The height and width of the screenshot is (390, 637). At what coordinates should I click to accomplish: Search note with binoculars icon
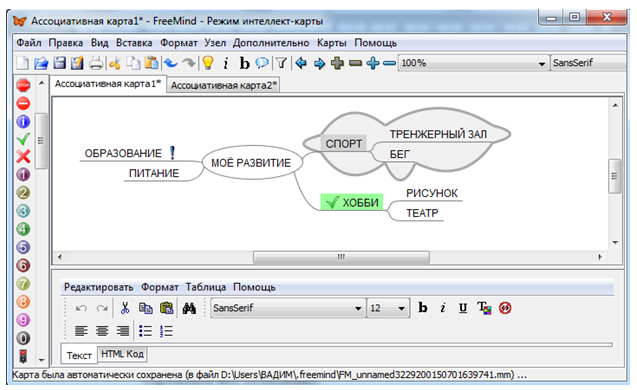(189, 308)
